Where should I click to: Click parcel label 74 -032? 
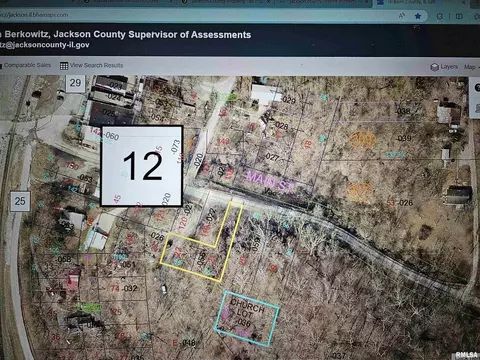point(124,288)
